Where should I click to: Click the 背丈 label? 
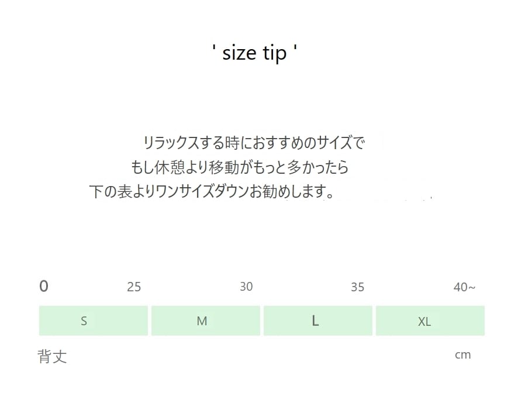pos(53,356)
